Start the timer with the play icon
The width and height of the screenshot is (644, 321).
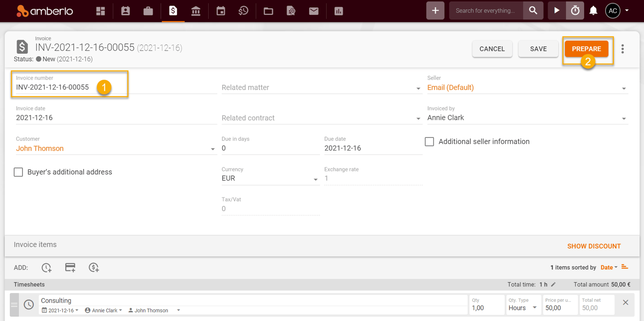click(556, 10)
